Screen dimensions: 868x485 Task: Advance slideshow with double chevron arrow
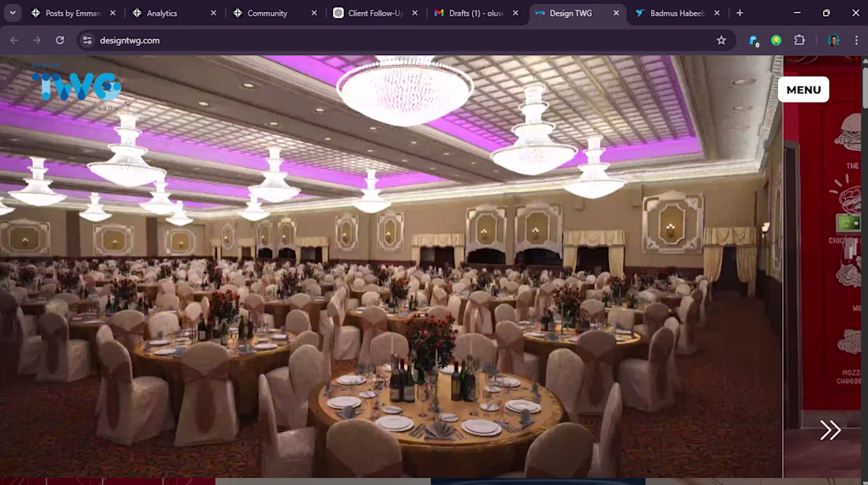830,430
